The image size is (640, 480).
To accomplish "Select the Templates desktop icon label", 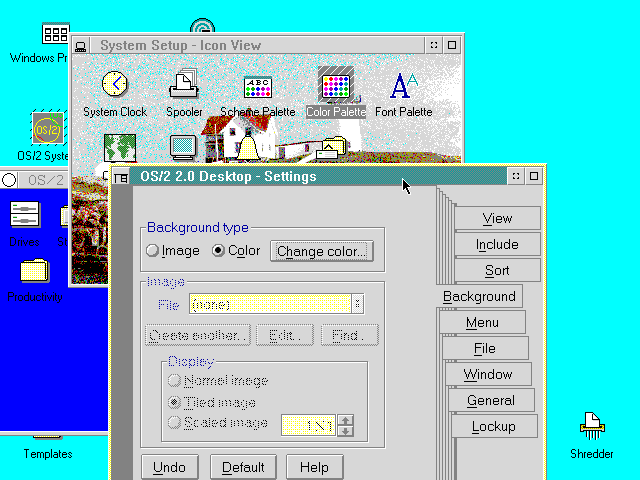I will [x=48, y=454].
